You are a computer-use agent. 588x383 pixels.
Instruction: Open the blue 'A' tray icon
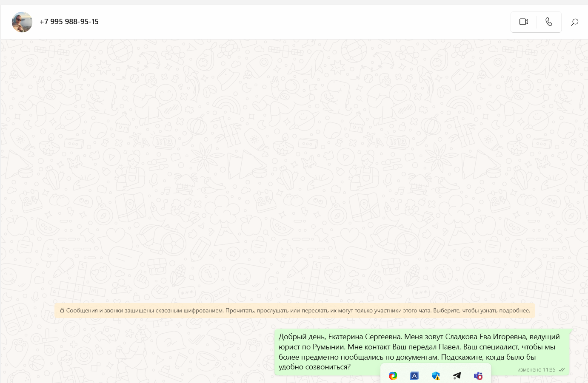414,376
